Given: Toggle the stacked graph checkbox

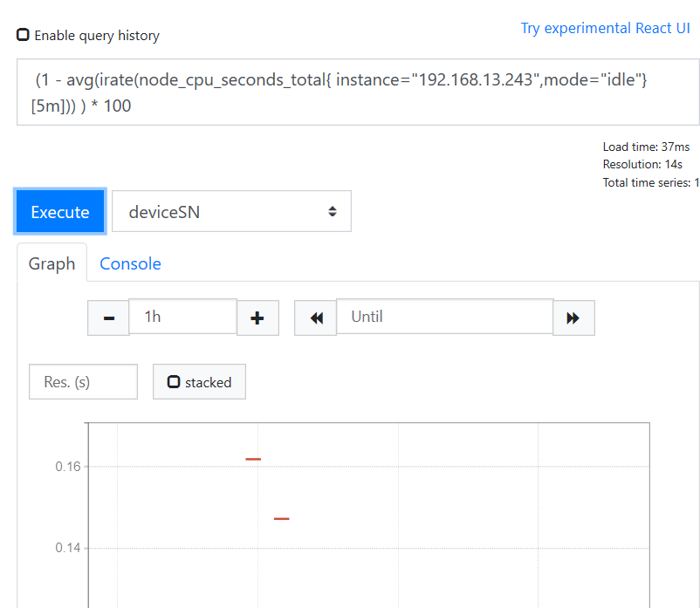Looking at the screenshot, I should point(173,382).
